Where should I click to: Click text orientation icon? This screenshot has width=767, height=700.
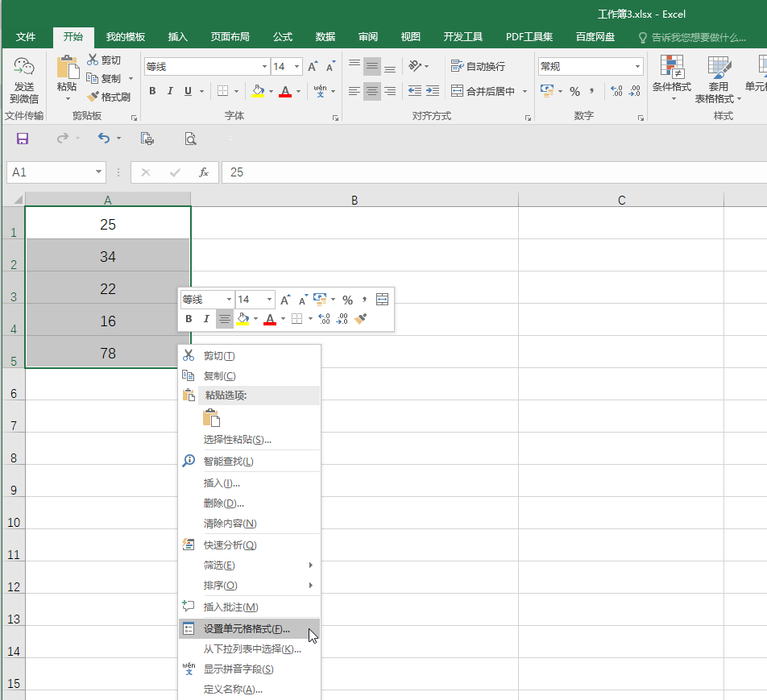415,65
